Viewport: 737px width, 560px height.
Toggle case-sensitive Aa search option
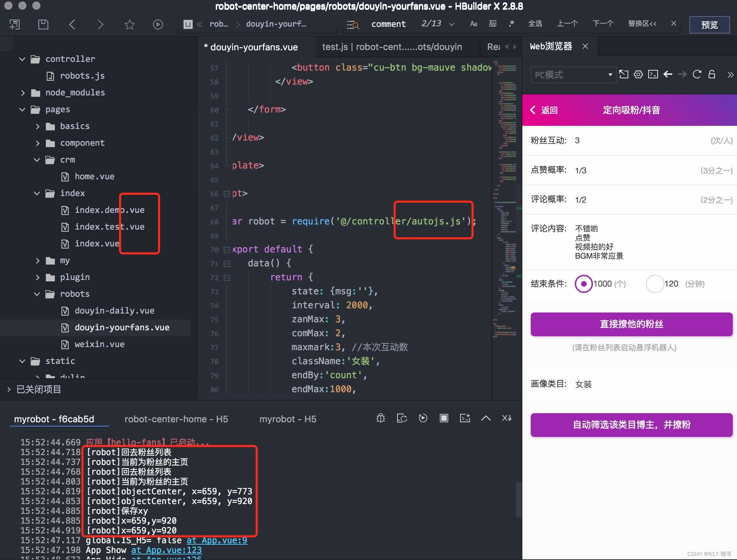(473, 24)
